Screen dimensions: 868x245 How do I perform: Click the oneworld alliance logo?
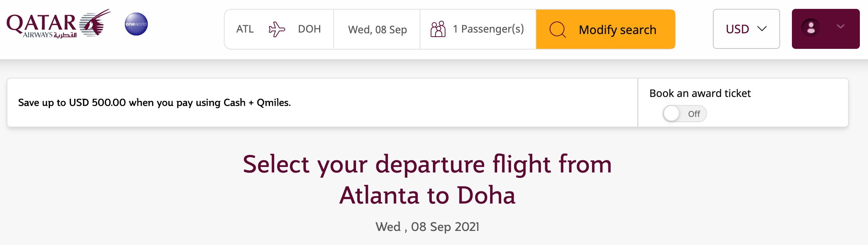[x=136, y=25]
